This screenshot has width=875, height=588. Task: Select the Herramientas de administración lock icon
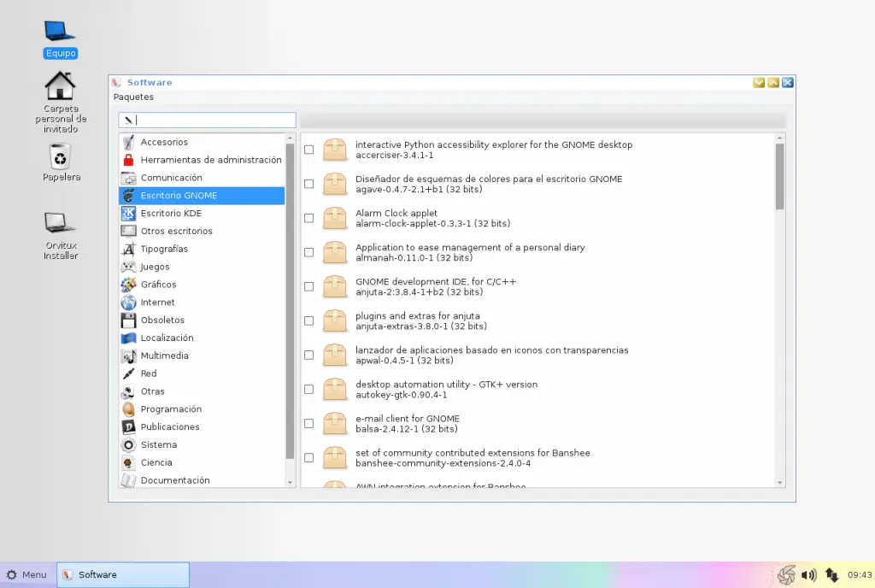point(128,160)
